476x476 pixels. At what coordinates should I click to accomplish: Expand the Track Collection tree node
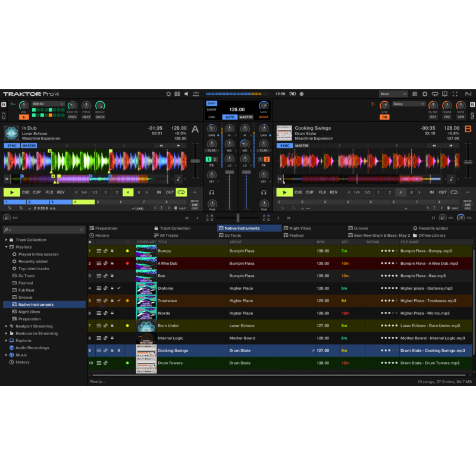[x=6, y=240]
